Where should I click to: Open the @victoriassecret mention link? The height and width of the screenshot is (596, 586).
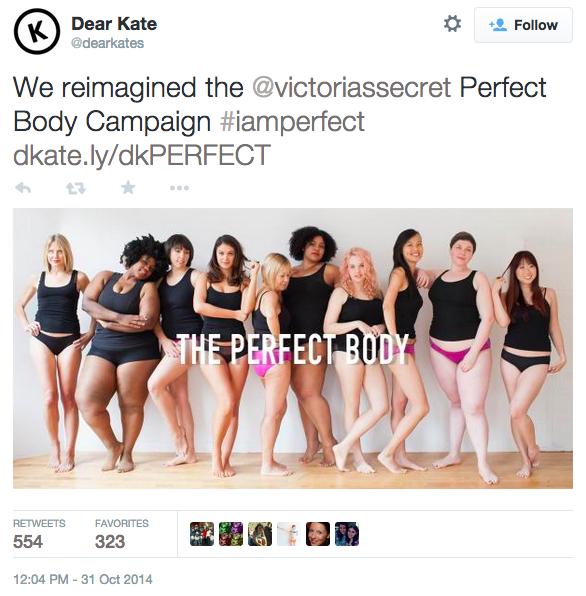point(352,87)
